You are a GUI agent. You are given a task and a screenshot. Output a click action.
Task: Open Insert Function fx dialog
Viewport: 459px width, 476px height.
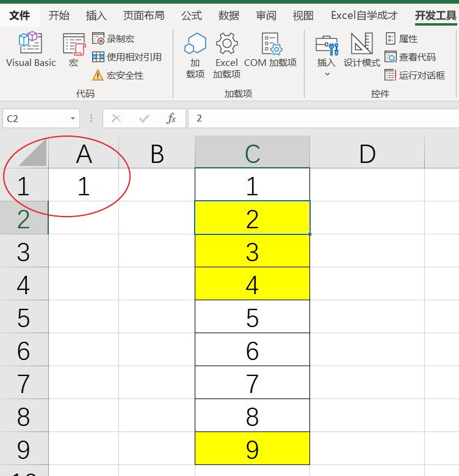[172, 118]
